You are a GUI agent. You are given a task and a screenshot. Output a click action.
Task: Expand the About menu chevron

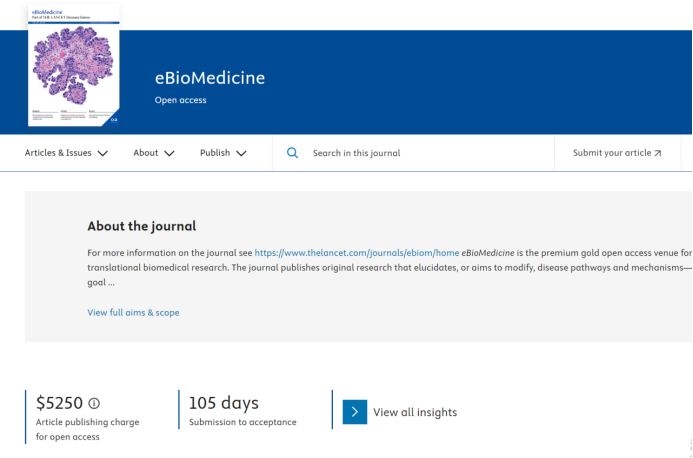(x=169, y=153)
